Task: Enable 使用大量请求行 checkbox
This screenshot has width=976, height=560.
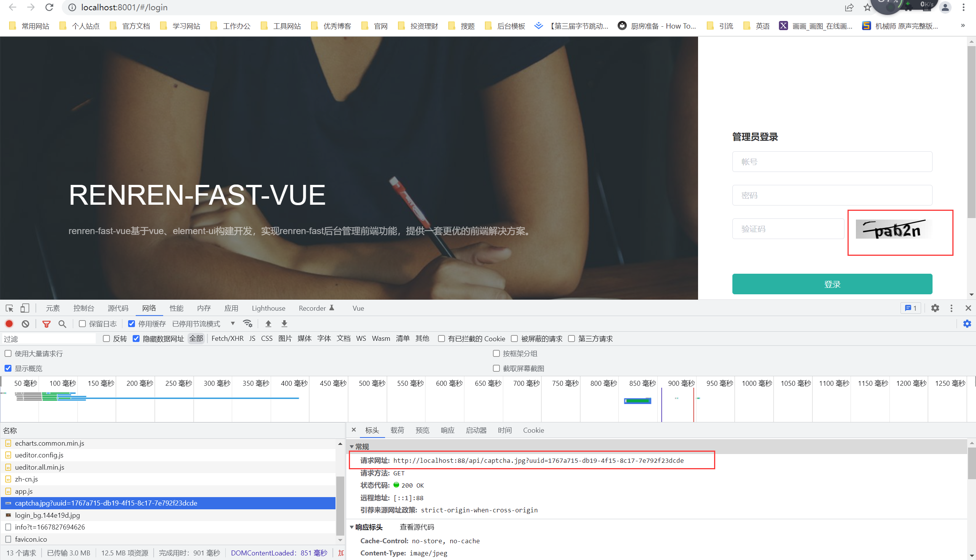Action: point(8,353)
